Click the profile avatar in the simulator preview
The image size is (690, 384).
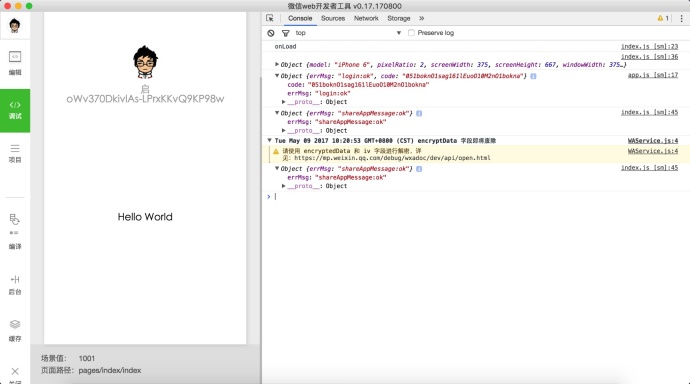(145, 62)
